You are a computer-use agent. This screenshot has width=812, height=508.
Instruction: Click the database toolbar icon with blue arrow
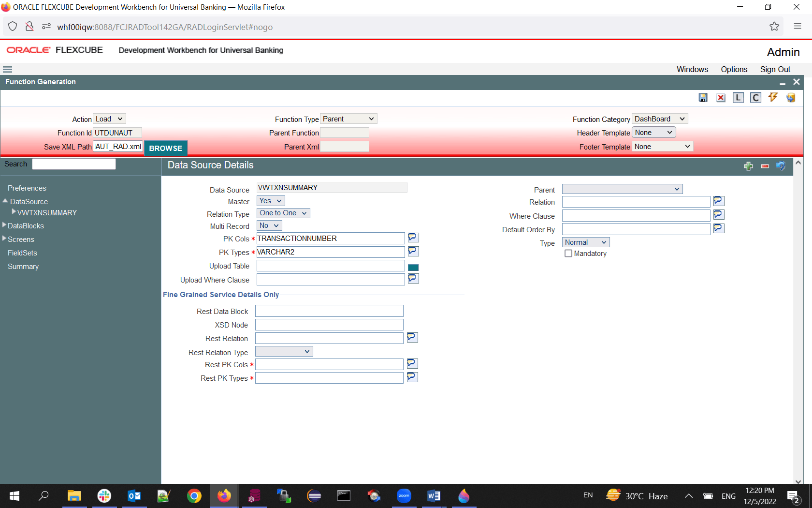click(x=791, y=98)
